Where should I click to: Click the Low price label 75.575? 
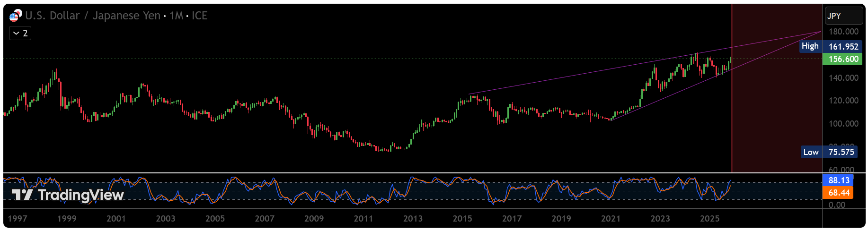pos(841,152)
